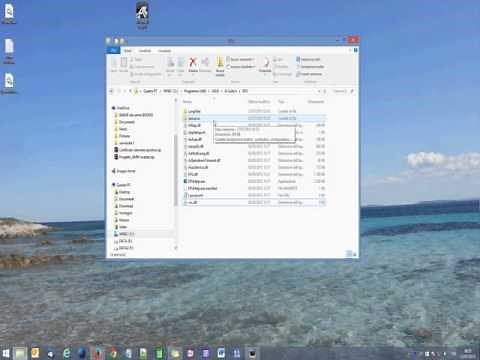Sort by the Dimensione column header
This screenshot has height=360, width=480.
click(316, 101)
